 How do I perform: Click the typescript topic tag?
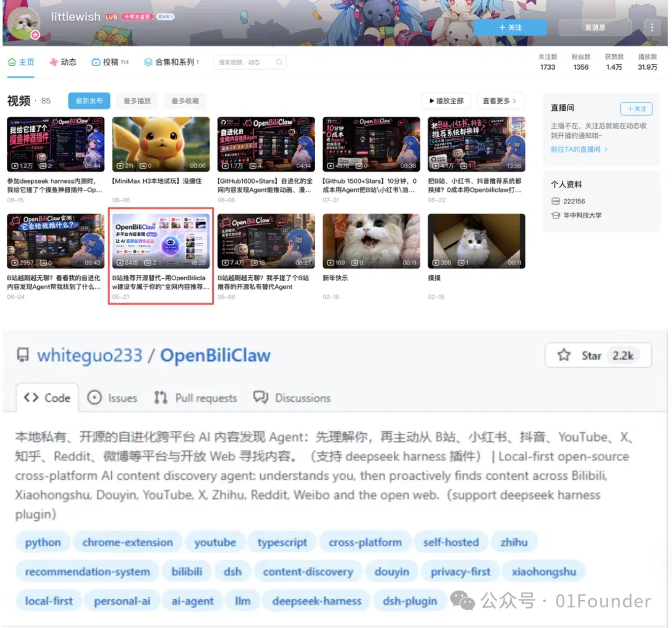pyautogui.click(x=282, y=542)
